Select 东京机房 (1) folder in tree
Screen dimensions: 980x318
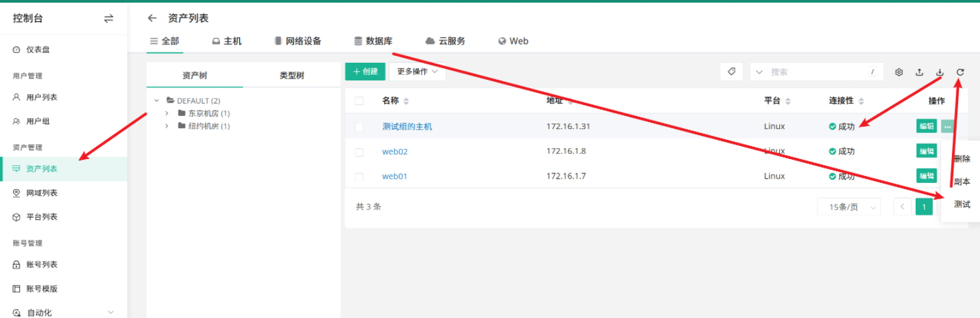204,113
